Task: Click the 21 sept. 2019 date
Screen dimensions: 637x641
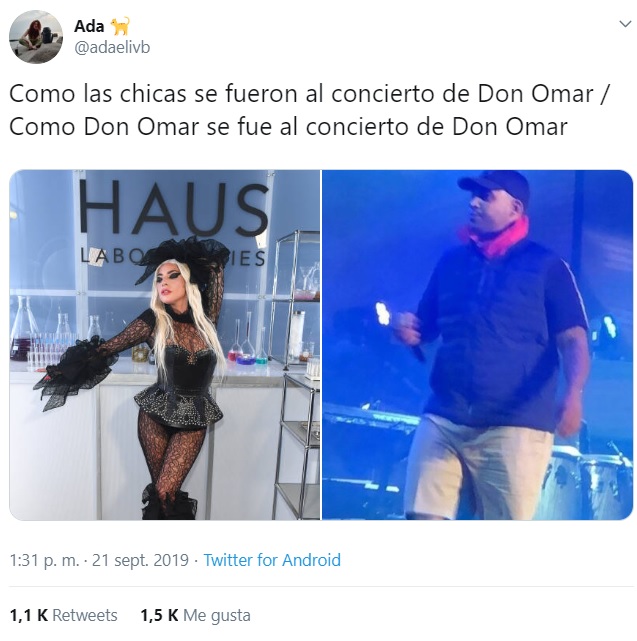Action: [140, 560]
